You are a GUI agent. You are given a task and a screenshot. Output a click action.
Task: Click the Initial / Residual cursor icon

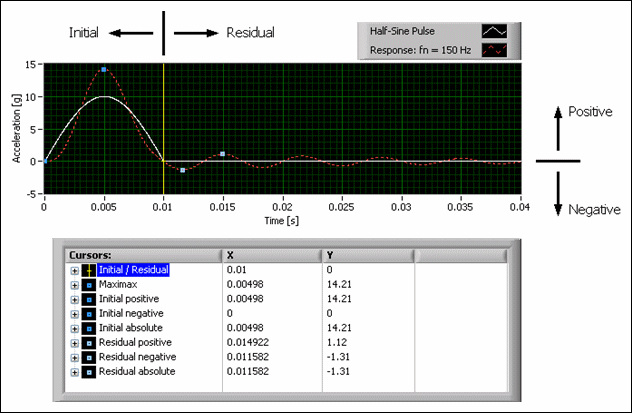(x=88, y=270)
